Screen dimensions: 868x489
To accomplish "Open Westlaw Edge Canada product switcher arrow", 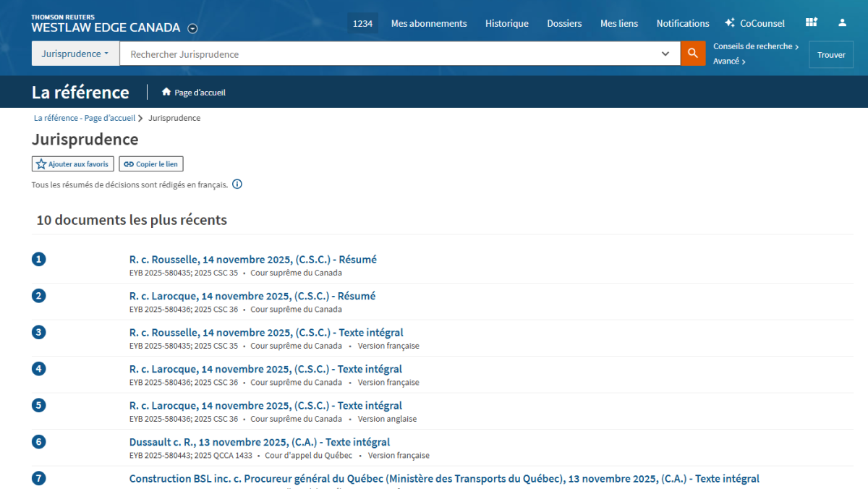I will click(192, 29).
